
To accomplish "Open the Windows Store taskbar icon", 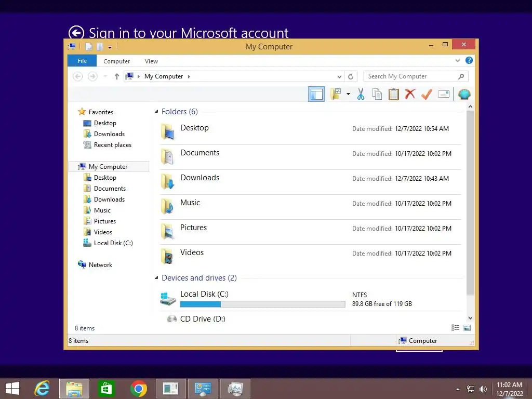I will (x=106, y=389).
